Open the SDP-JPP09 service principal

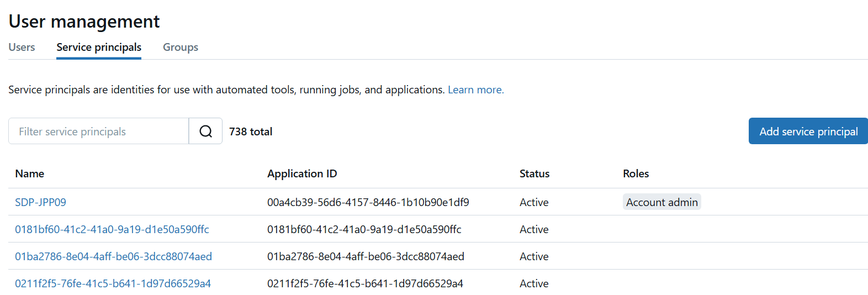[x=40, y=202]
